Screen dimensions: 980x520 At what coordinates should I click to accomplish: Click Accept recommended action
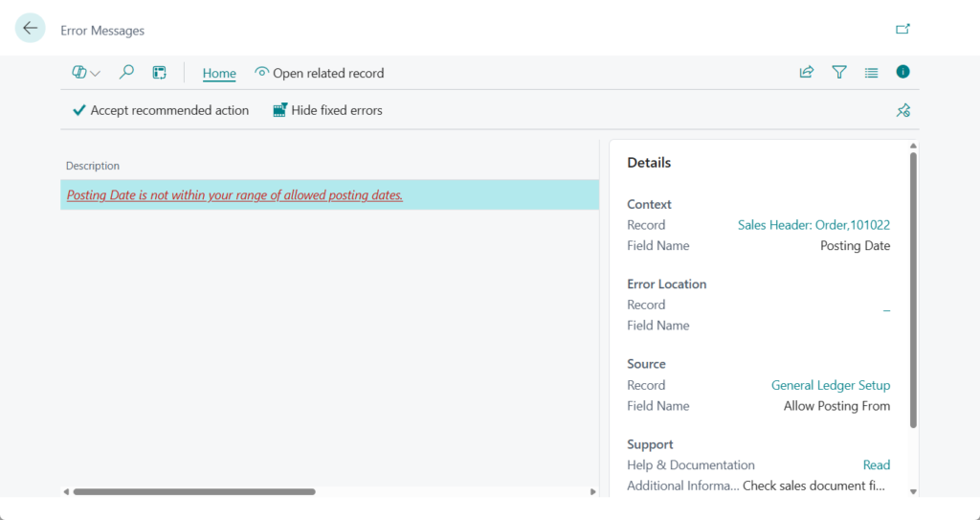(161, 110)
